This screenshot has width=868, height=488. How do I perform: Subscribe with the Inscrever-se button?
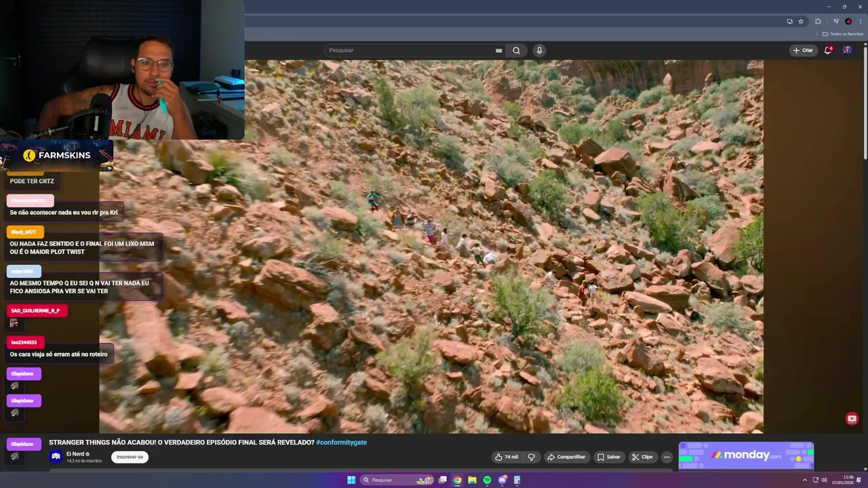pyautogui.click(x=130, y=457)
